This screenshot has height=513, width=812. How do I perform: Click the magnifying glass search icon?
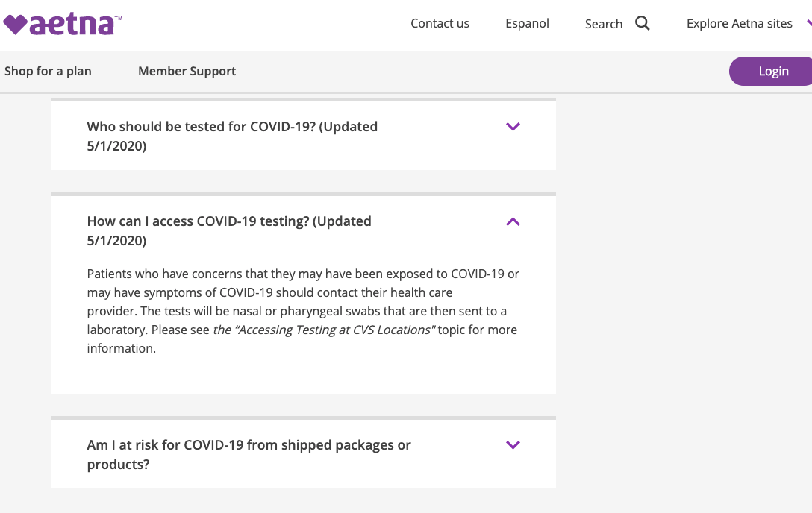click(642, 23)
